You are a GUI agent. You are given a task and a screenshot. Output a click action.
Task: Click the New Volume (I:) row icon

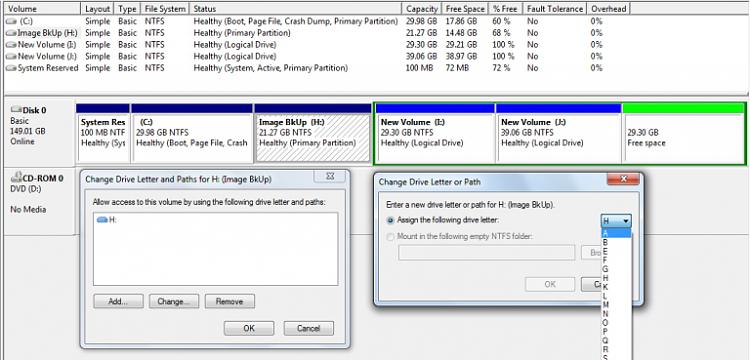[x=11, y=44]
